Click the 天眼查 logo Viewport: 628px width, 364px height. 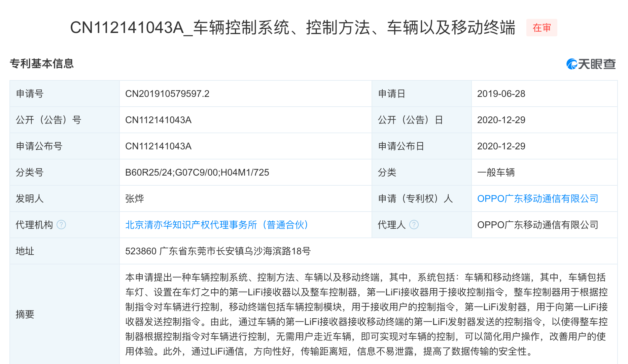tap(591, 64)
